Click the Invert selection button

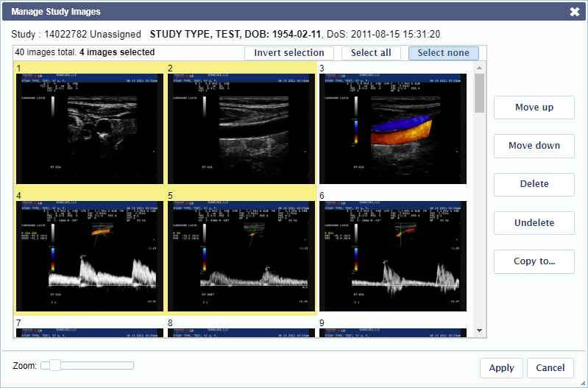[289, 53]
